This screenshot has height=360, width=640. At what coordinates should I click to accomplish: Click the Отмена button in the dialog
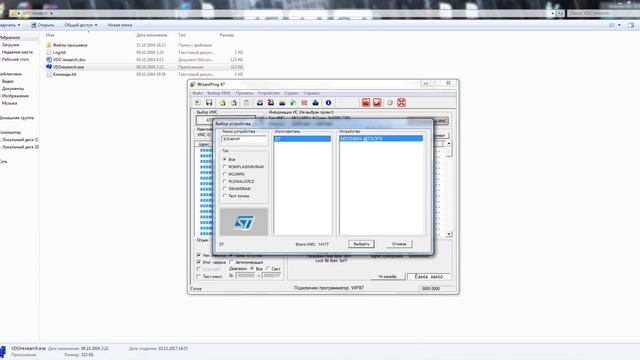[399, 244]
